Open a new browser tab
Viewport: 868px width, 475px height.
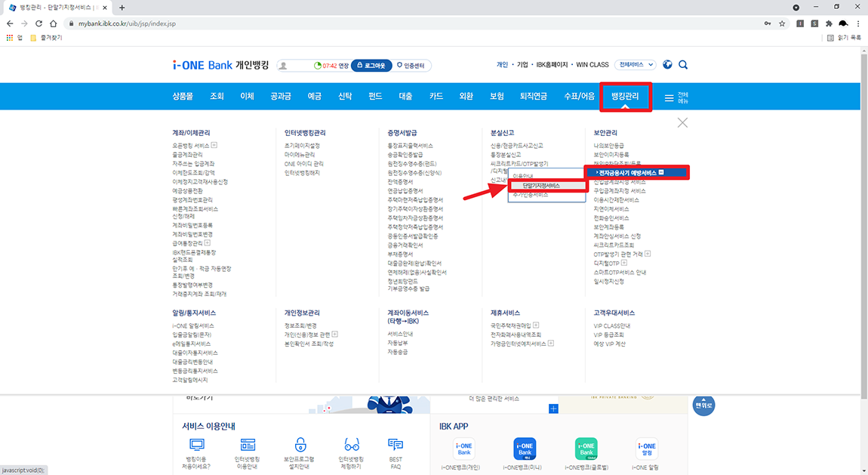[122, 8]
